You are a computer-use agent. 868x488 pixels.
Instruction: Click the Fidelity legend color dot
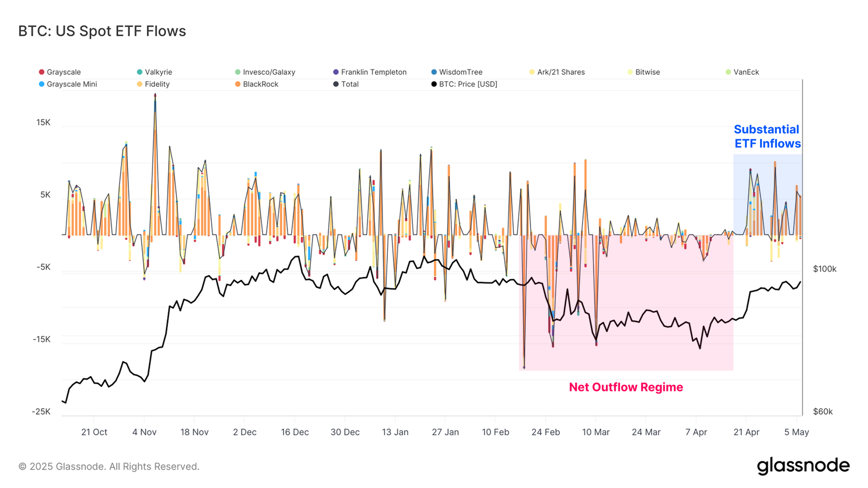(x=138, y=84)
